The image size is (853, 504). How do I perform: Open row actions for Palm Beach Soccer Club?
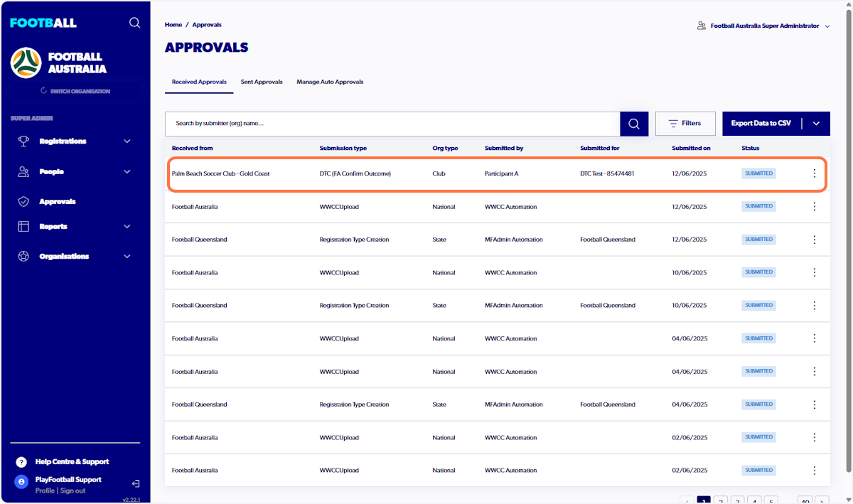coord(815,173)
